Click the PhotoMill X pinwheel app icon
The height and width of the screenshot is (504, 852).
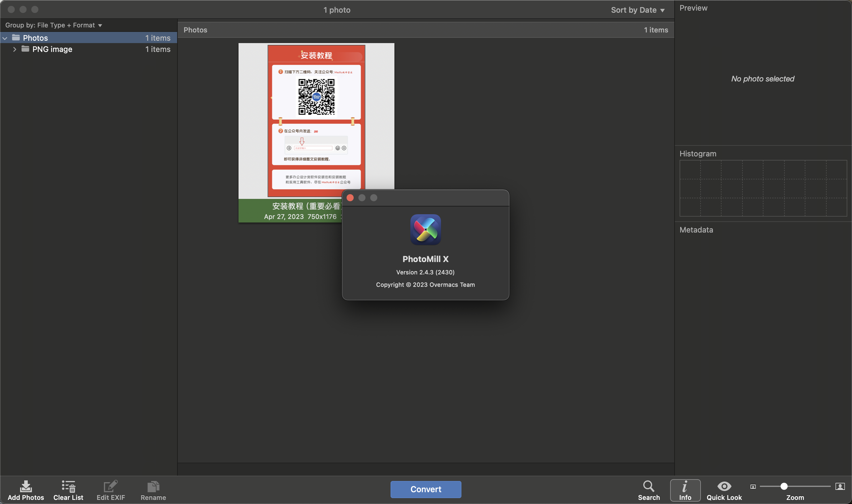click(x=425, y=230)
